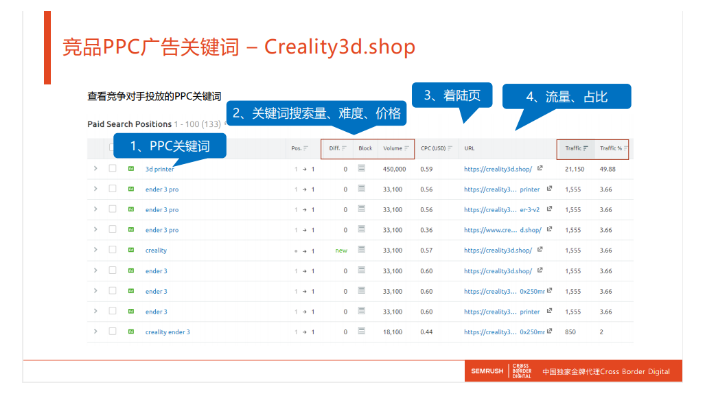
Task: Open external link icon for 3d printer row
Action: [540, 168]
